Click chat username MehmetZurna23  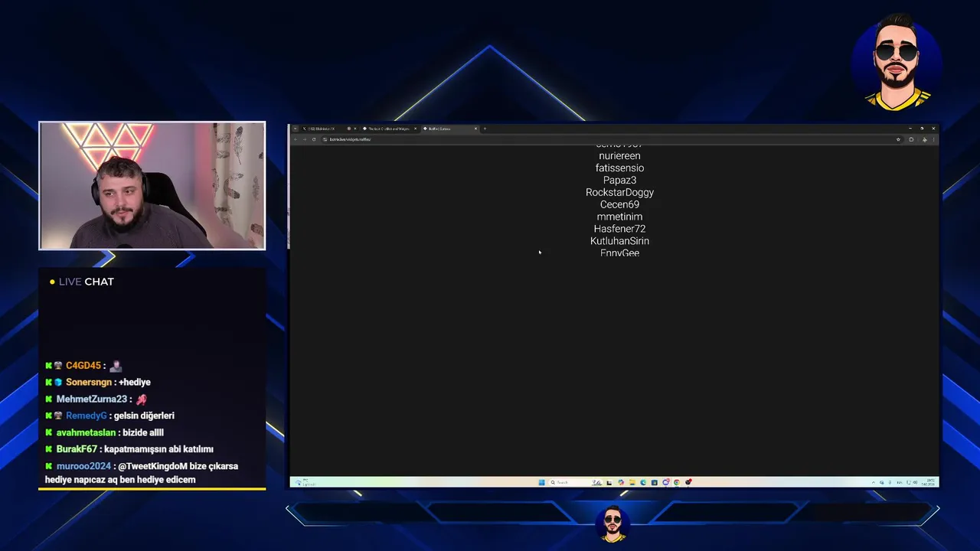tap(92, 399)
